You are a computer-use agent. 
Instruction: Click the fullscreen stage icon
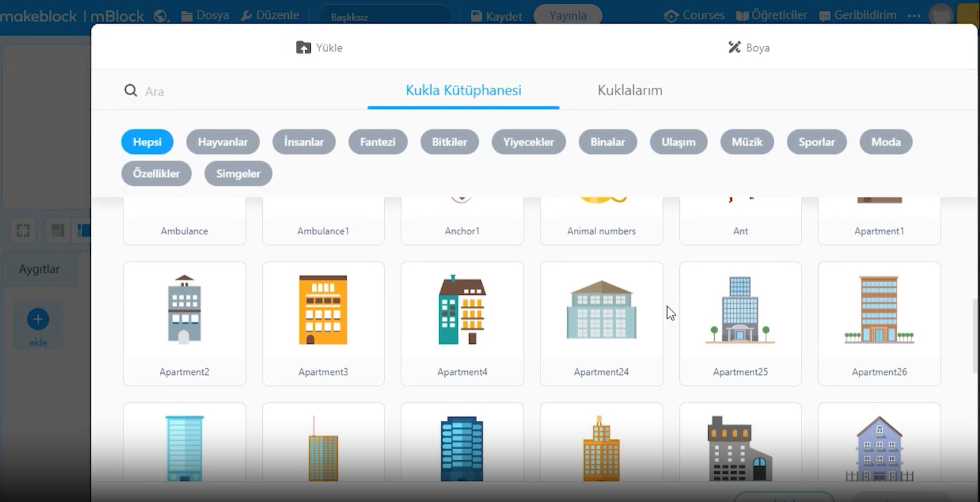pos(23,231)
